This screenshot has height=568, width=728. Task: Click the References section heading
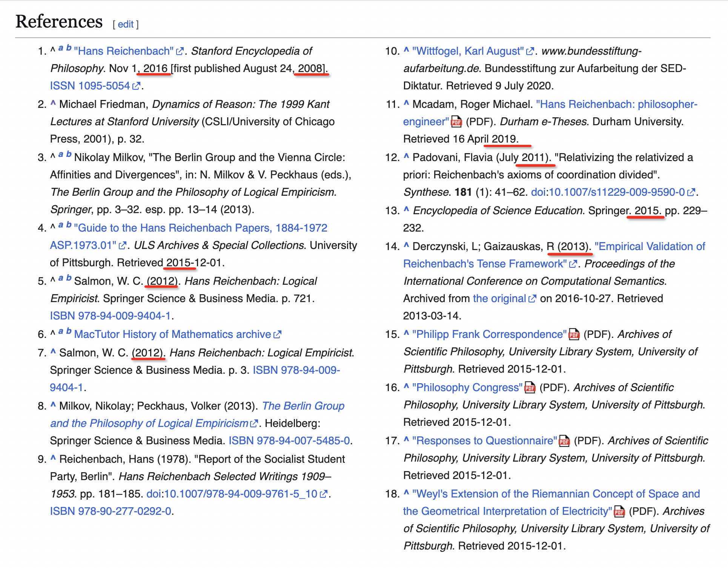[x=59, y=21]
